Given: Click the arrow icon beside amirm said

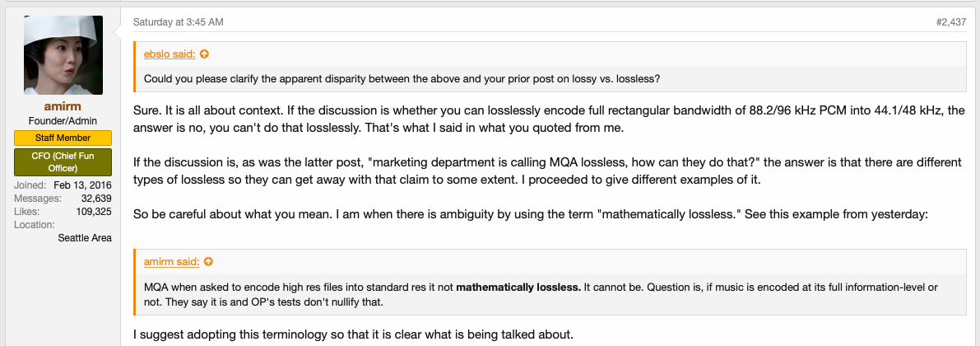Looking at the screenshot, I should (208, 262).
